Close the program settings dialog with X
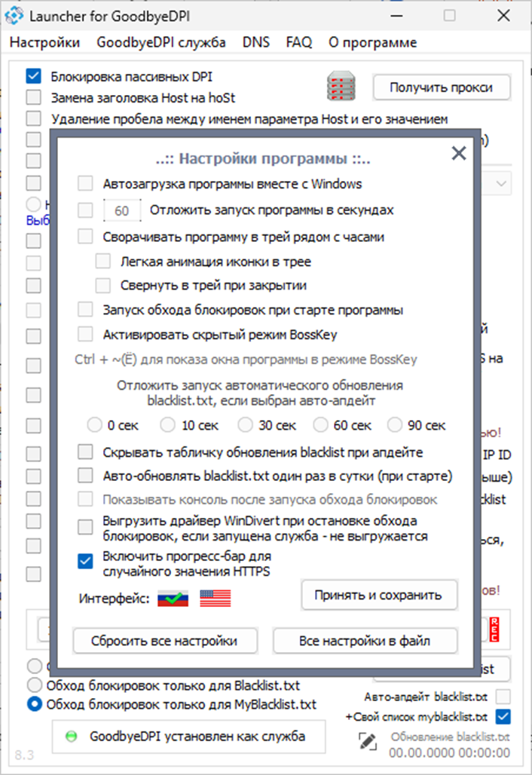Image resolution: width=532 pixels, height=775 pixels. point(459,153)
